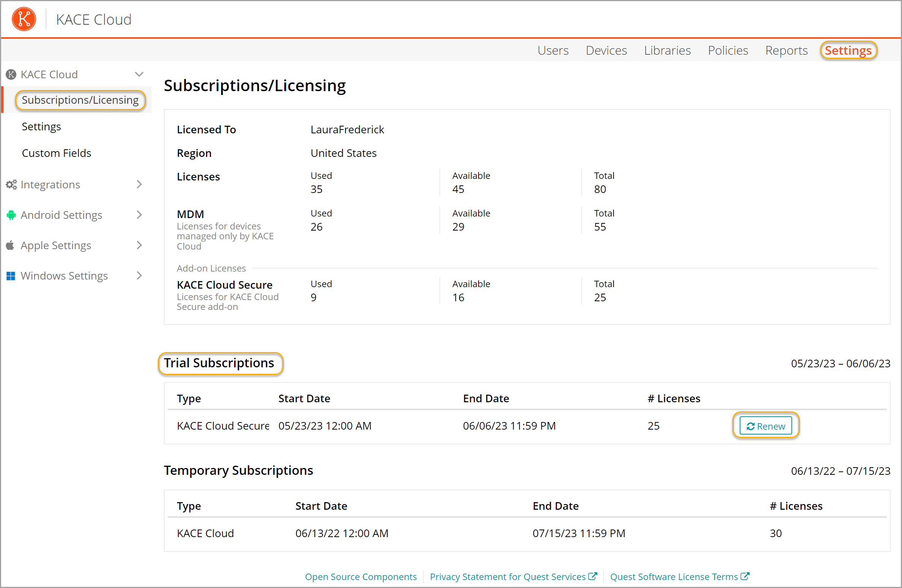The width and height of the screenshot is (902, 588).
Task: Click the KACE orange logo icon
Action: click(24, 19)
